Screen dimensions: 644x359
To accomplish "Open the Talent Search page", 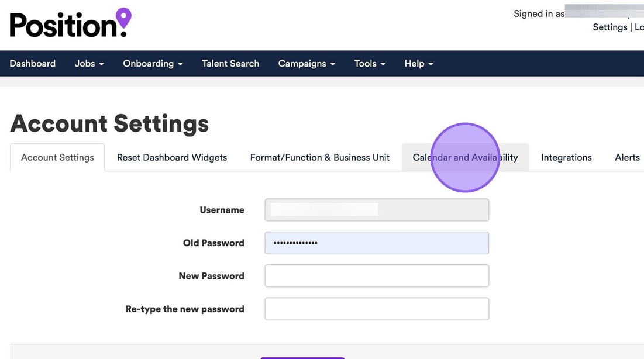I will 230,64.
